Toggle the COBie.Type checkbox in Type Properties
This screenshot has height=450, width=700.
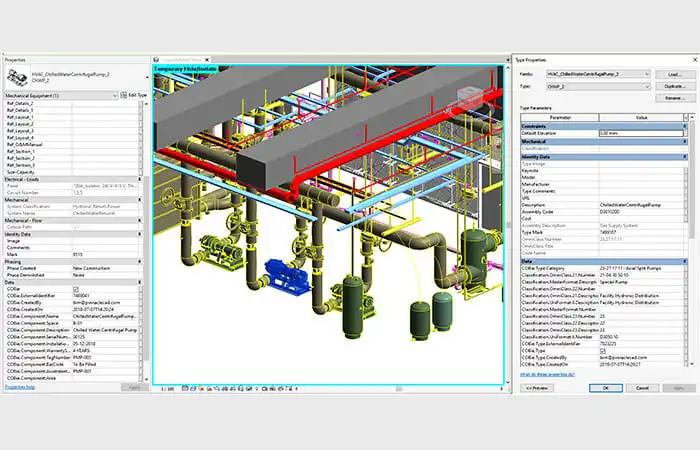click(603, 351)
